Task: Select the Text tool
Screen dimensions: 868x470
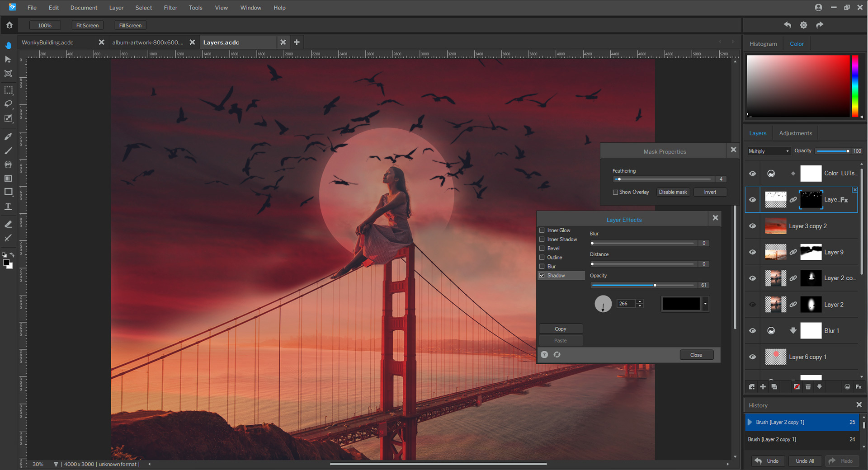Action: [x=8, y=206]
